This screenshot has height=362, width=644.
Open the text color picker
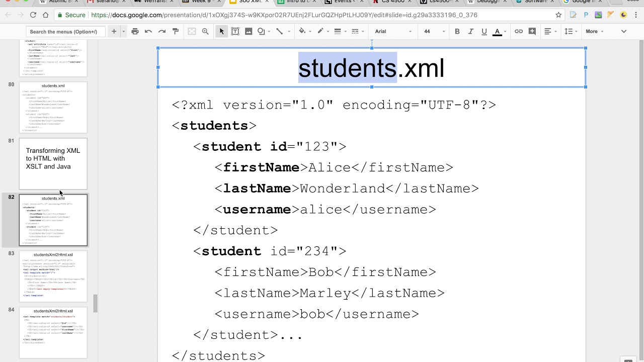(x=498, y=31)
